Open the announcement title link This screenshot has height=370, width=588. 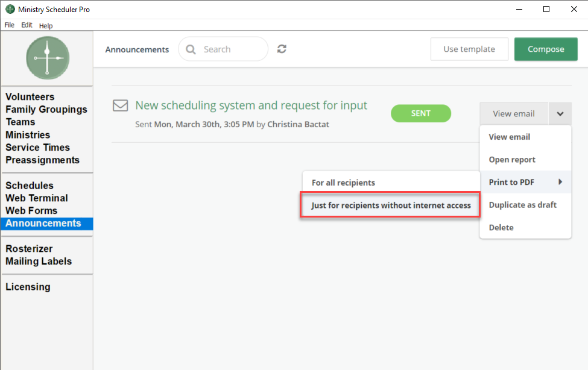(251, 105)
